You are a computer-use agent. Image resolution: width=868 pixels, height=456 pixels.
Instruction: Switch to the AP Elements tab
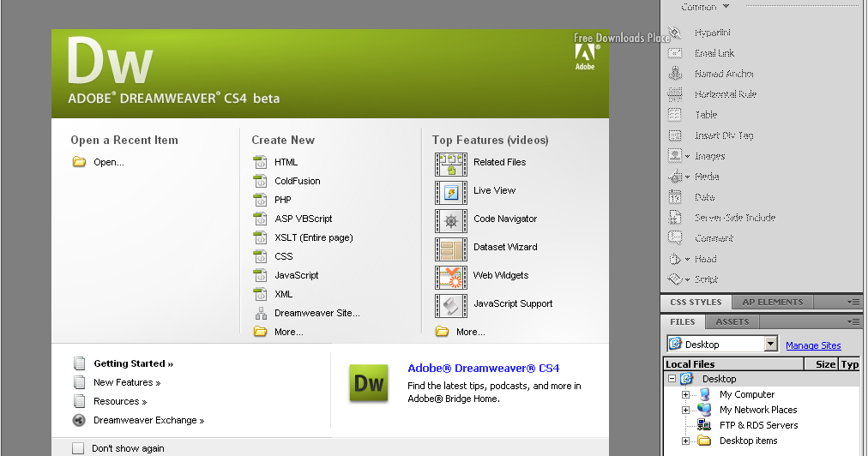tap(773, 303)
